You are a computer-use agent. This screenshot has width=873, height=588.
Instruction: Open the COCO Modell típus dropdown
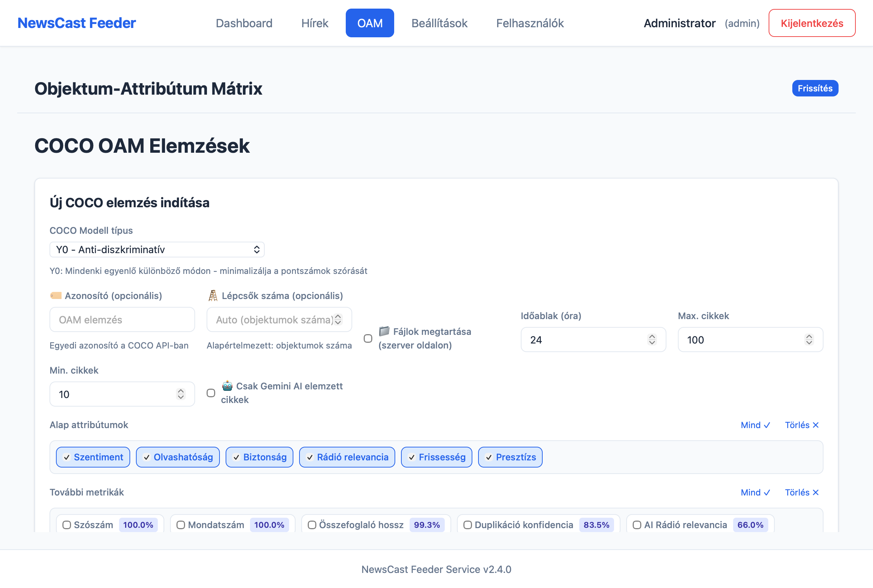pos(157,250)
